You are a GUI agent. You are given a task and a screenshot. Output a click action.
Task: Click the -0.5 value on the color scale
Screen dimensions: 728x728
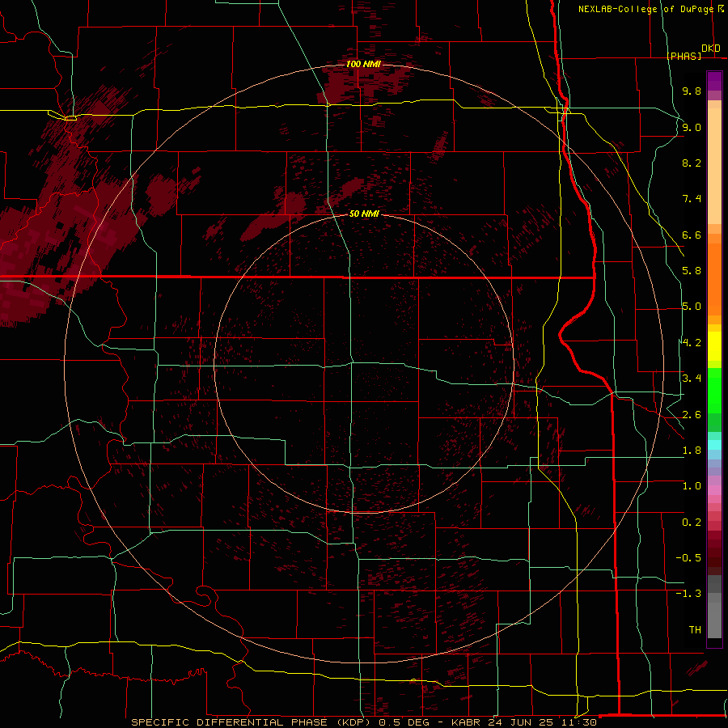(x=688, y=558)
